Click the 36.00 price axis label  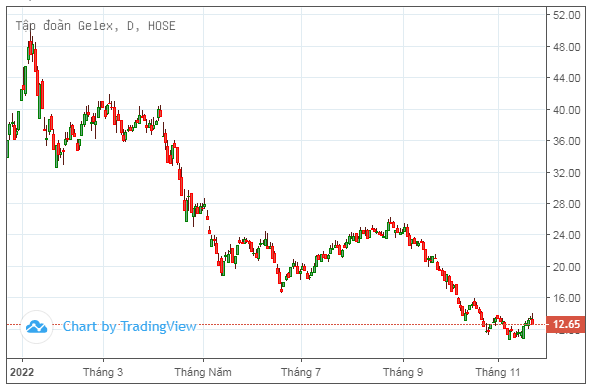tap(566, 142)
